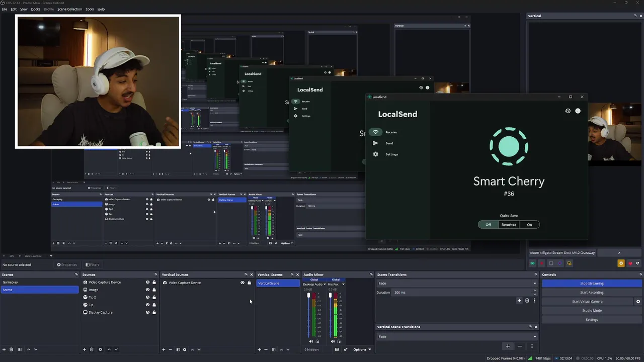Open the Docks menu
Screen dimensions: 644x362
click(x=36, y=9)
